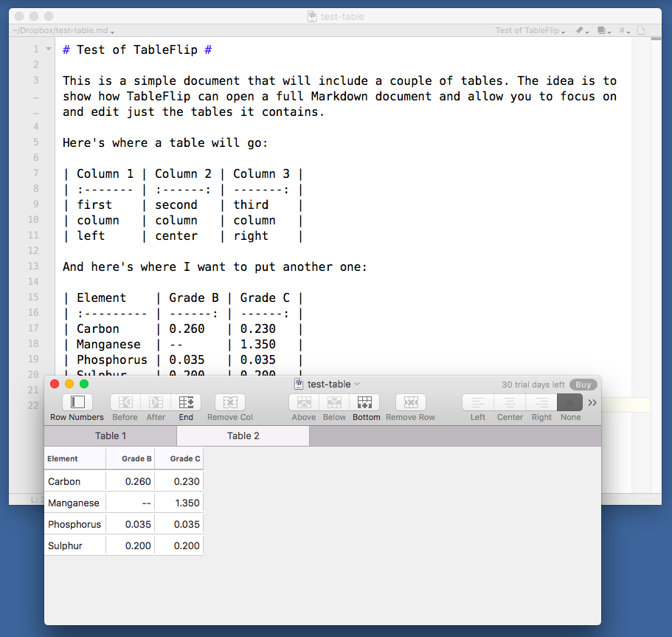Click the Manganese cell in table
This screenshot has height=637, width=672.
(x=74, y=503)
